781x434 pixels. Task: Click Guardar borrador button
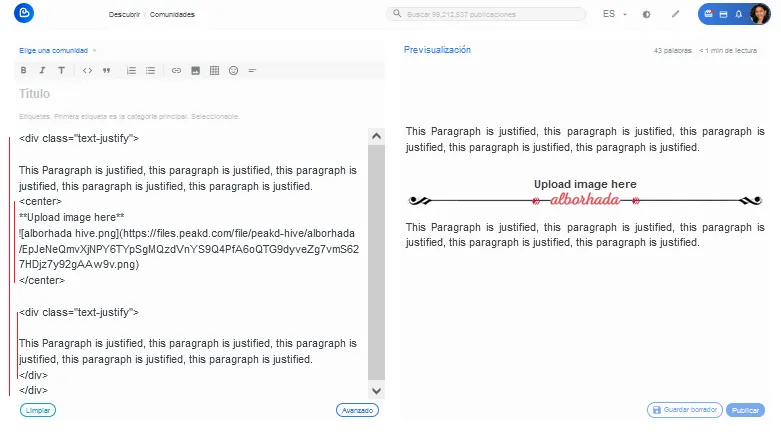685,410
